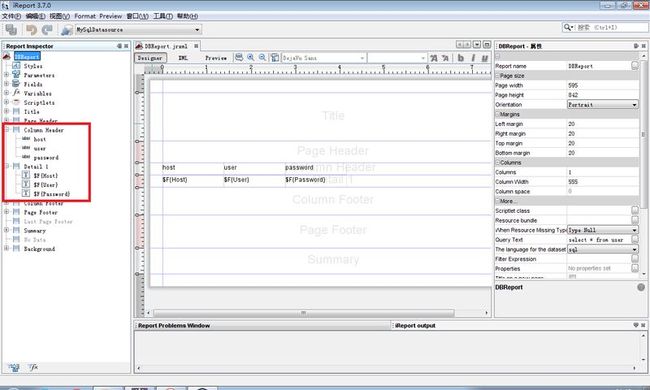The image size is (650, 390).
Task: Click Report name ellipsis button
Action: [635, 66]
